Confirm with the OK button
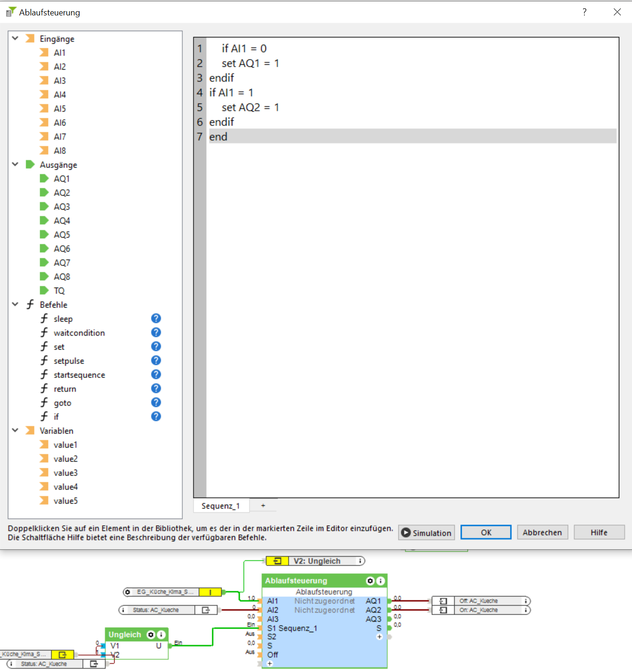 (486, 532)
